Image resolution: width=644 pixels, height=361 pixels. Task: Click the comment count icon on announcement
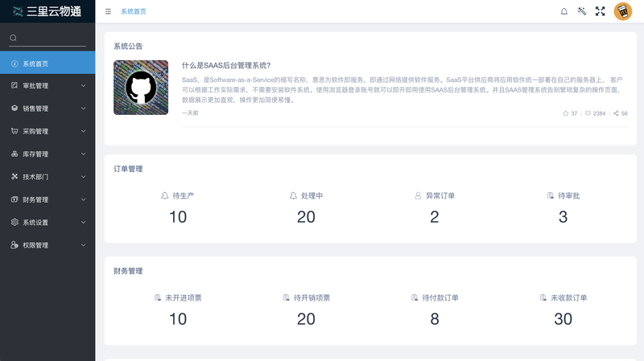(588, 113)
